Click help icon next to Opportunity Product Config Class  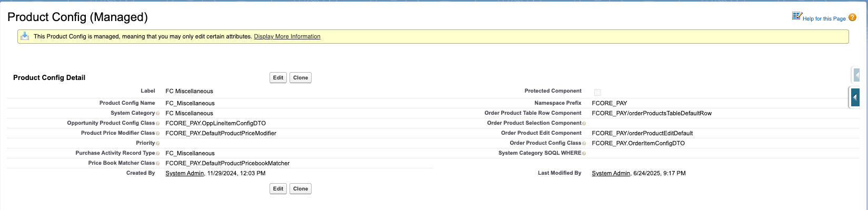click(158, 124)
